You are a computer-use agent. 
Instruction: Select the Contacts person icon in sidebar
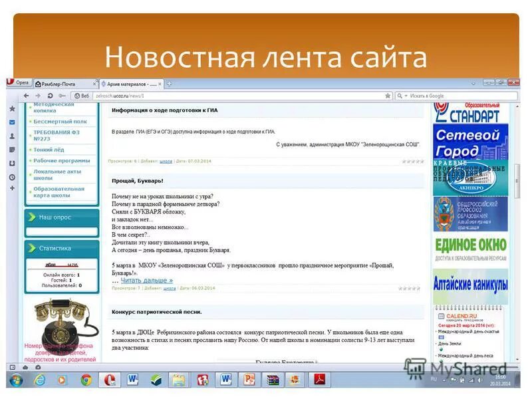pos(12,135)
